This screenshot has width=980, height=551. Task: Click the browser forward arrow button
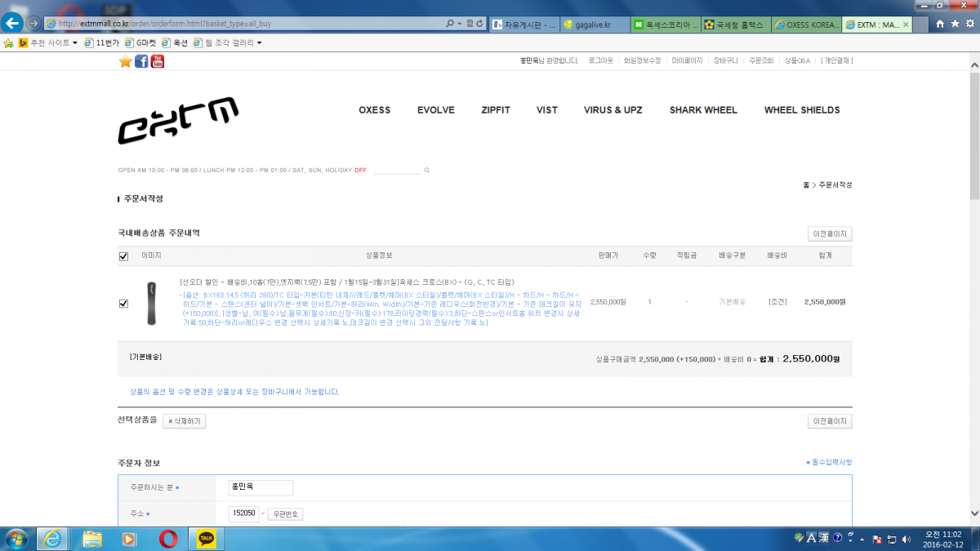(33, 23)
